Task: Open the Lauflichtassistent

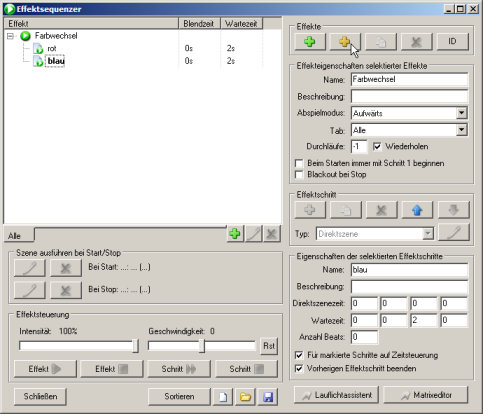Action: (x=337, y=395)
